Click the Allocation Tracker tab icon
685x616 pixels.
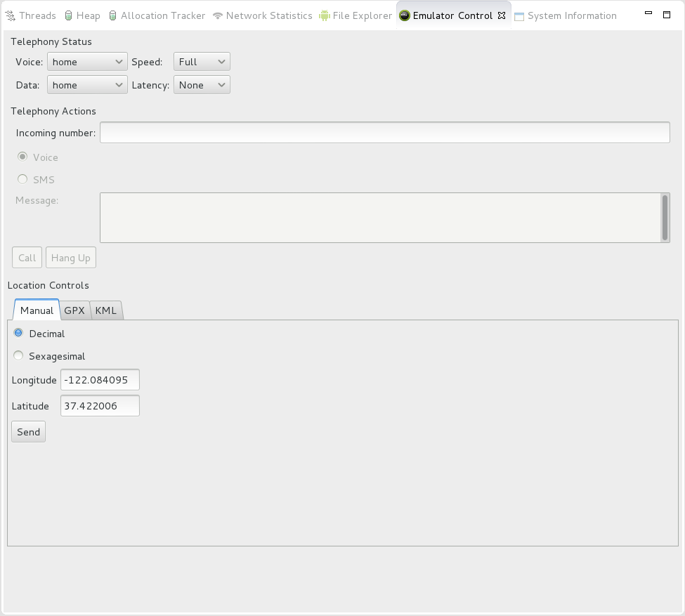[x=112, y=15]
